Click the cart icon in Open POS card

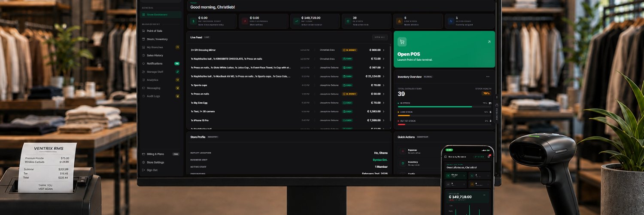[x=402, y=42]
